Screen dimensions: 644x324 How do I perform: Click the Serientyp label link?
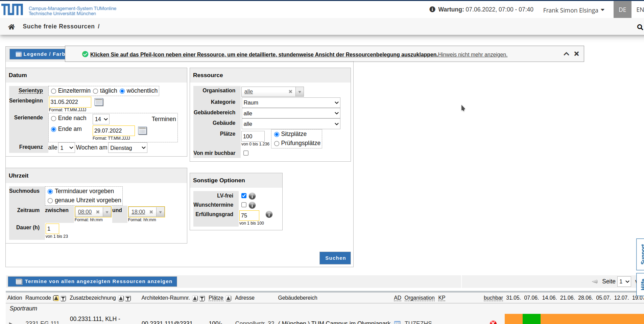tap(31, 91)
